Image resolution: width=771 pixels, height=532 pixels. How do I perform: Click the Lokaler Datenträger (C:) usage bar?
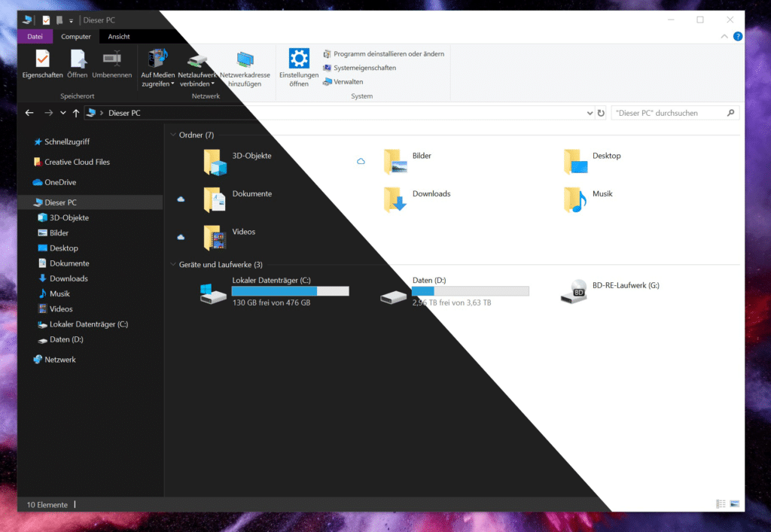[290, 291]
